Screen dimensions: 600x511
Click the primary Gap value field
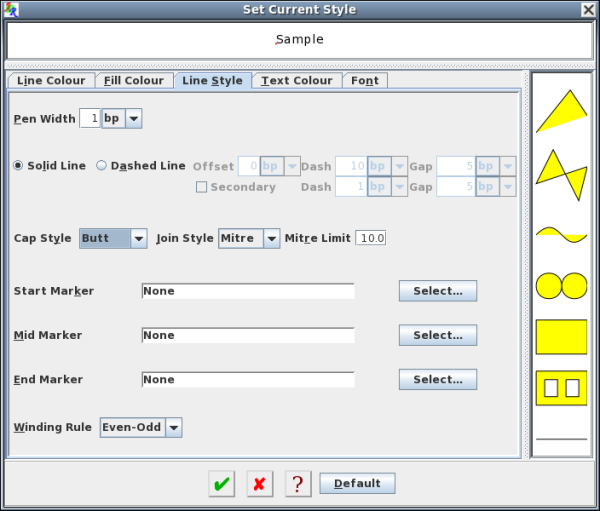[x=456, y=166]
